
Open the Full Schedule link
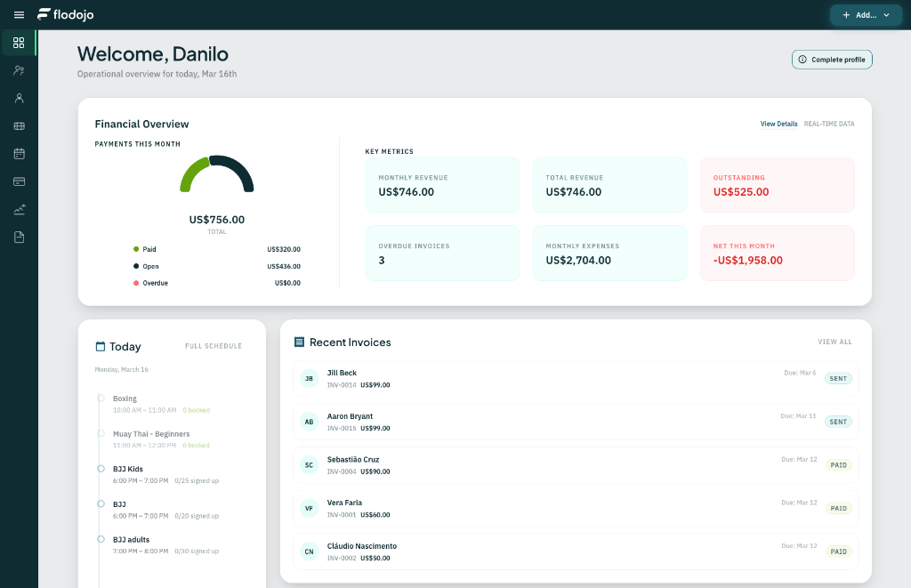[x=214, y=346]
